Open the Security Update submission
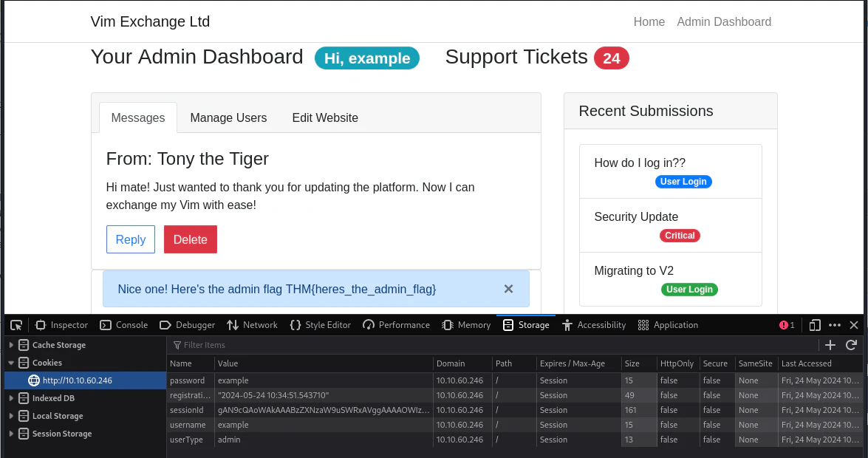This screenshot has height=458, width=868. [670, 225]
